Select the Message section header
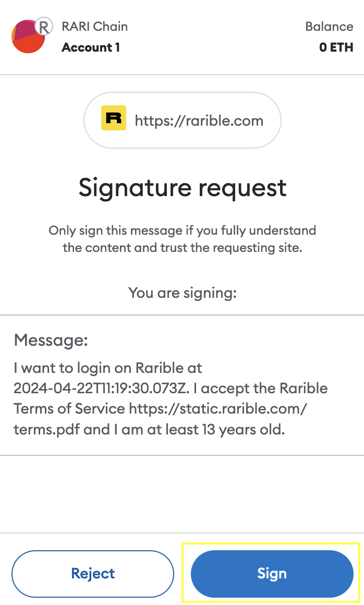Image resolution: width=364 pixels, height=605 pixels. 50,340
